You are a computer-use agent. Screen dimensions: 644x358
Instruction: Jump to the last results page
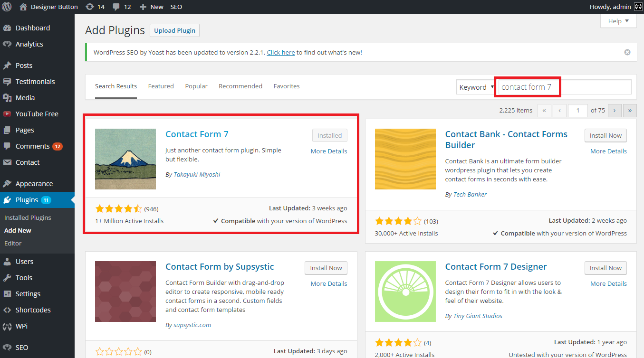pyautogui.click(x=630, y=110)
